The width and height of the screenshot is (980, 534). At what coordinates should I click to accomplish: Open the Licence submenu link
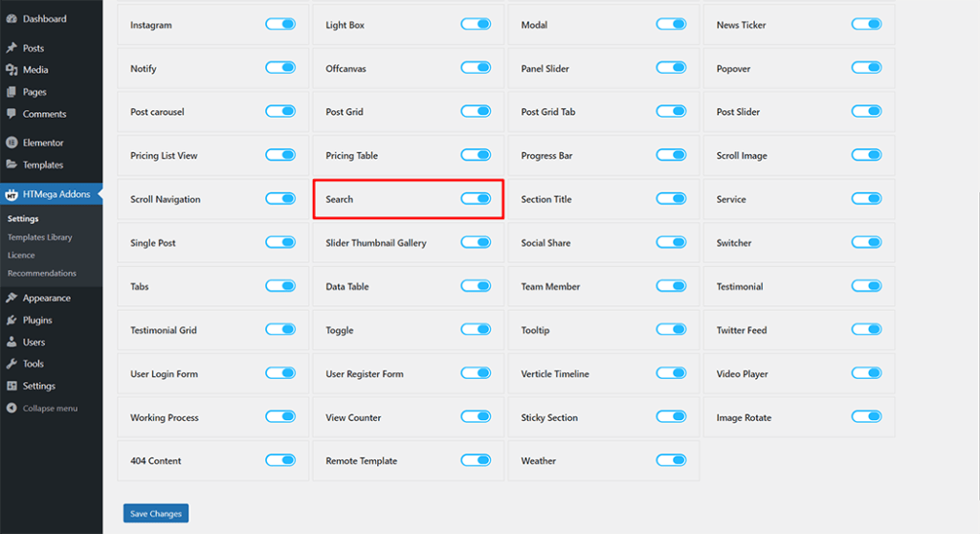(21, 256)
